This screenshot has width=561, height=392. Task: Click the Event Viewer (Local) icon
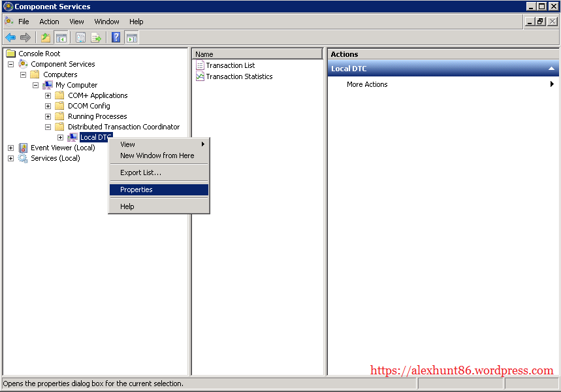coord(24,148)
